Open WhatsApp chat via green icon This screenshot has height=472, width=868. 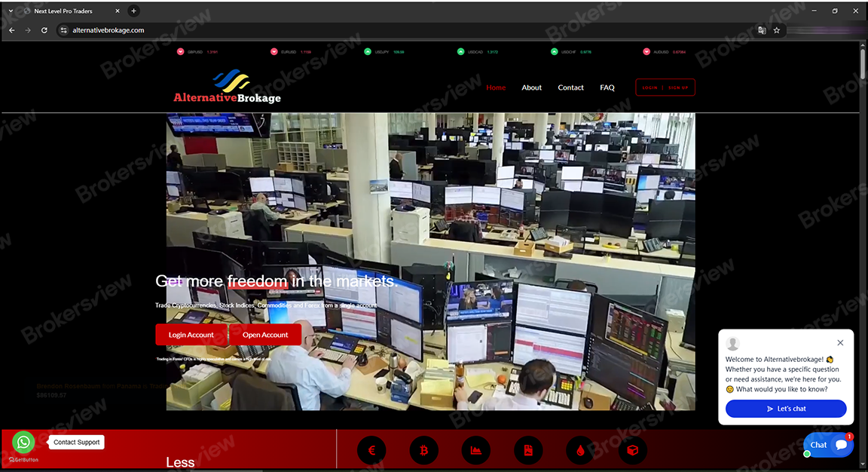[23, 442]
